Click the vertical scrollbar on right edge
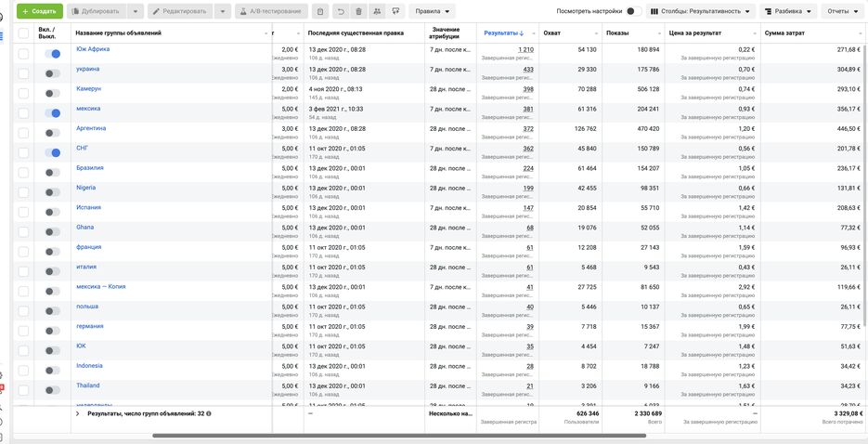Screen dimensions: 868x444 (x=865, y=186)
